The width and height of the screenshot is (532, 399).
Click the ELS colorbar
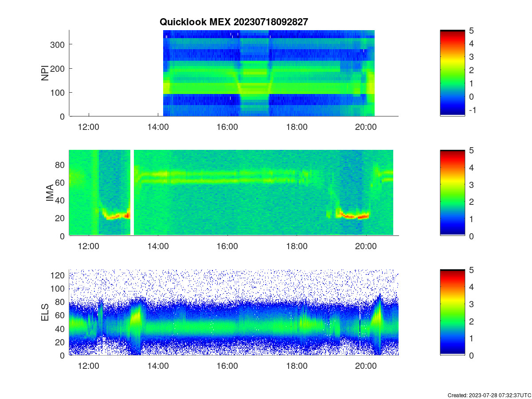coord(452,313)
